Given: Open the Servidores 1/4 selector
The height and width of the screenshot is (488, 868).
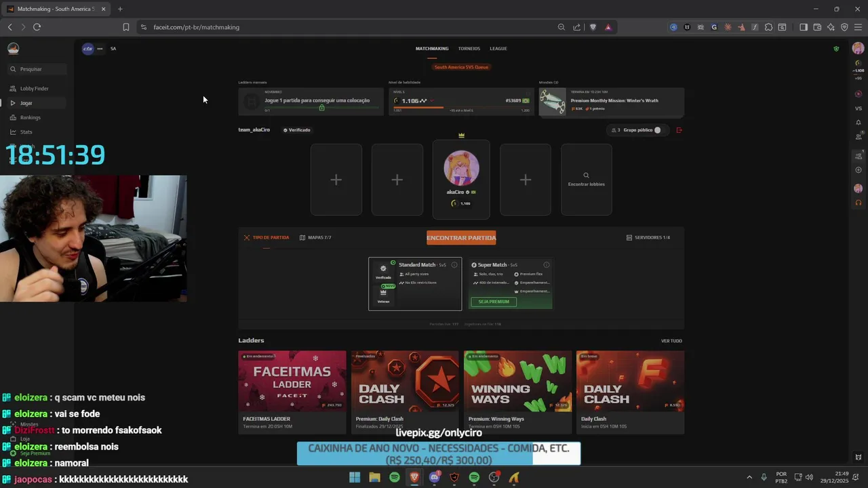Looking at the screenshot, I should pyautogui.click(x=648, y=238).
